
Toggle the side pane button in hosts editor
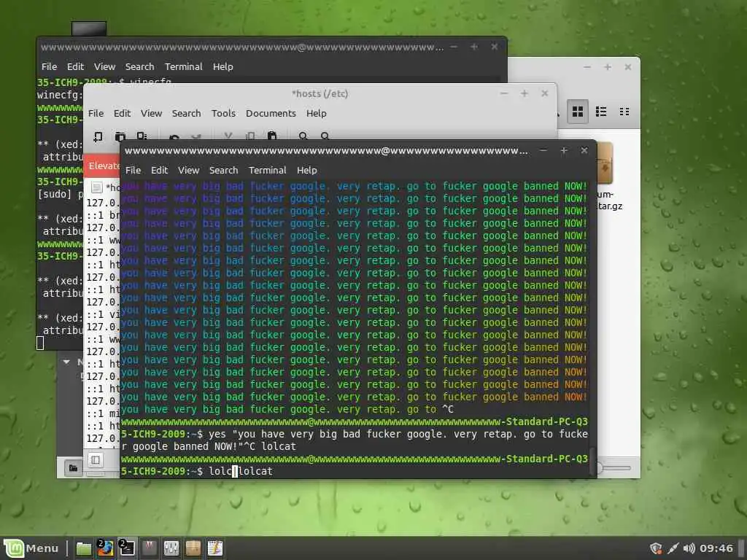click(96, 459)
